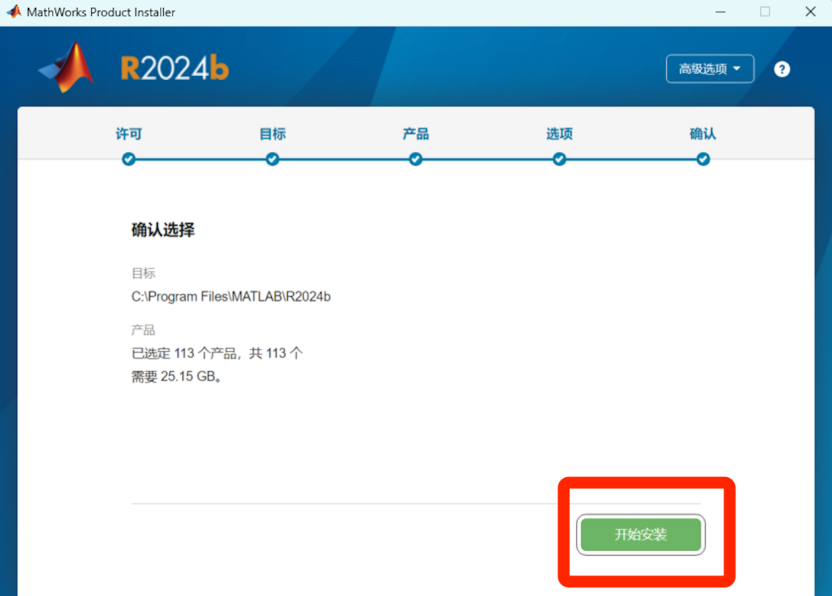Click the 确认 step checkmark icon
This screenshot has width=832, height=596.
point(703,157)
